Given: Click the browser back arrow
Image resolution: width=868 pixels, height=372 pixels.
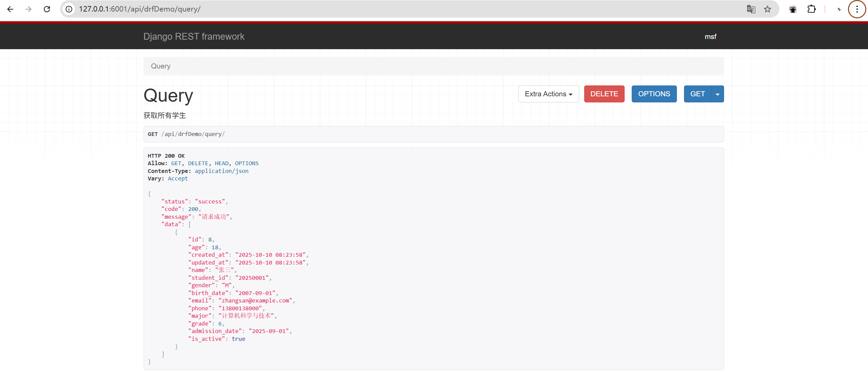Looking at the screenshot, I should (10, 9).
